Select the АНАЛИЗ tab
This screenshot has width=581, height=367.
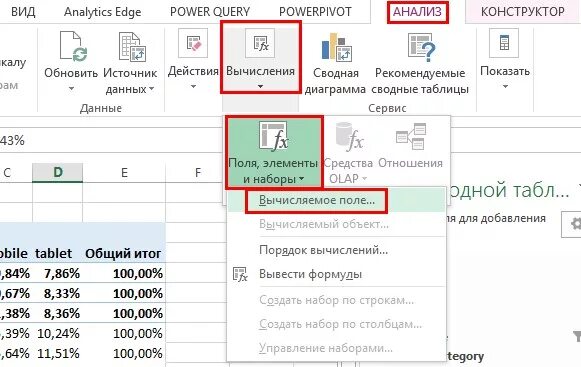(418, 11)
